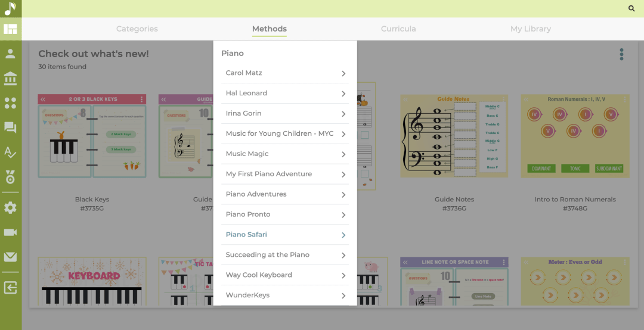
Task: Open kebab menu on Line Note or Space Note card
Action: (504, 262)
